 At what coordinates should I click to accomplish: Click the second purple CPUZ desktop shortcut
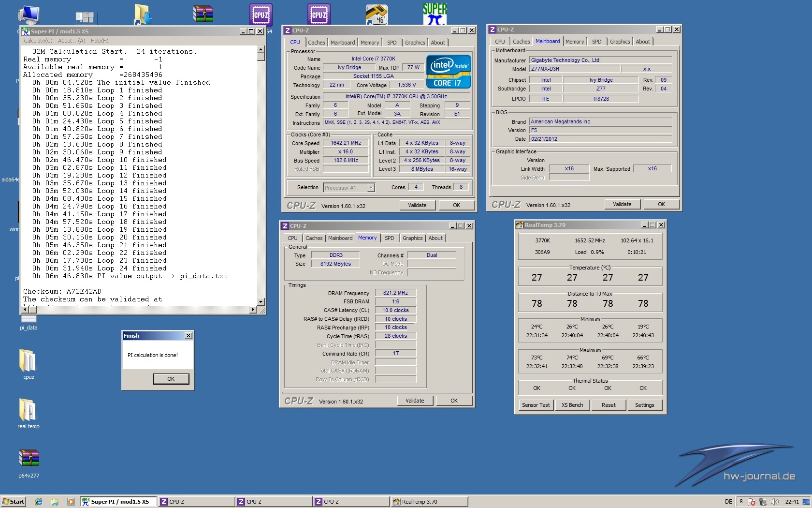point(319,15)
